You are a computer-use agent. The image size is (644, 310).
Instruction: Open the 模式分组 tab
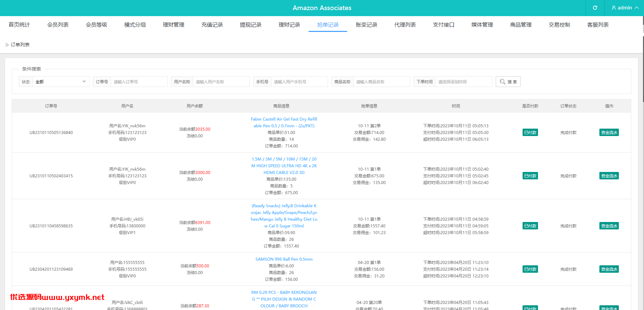coord(135,25)
